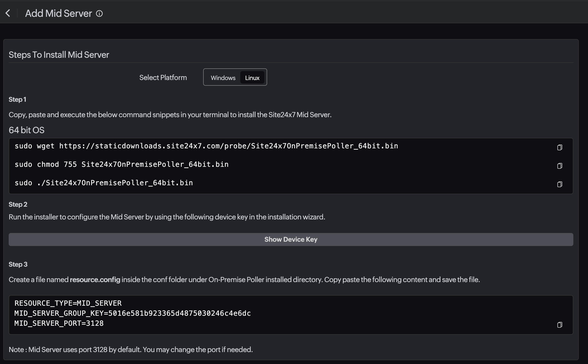Click the info icon beside Add Mid Server
Screen dimensions: 588x364
point(99,14)
